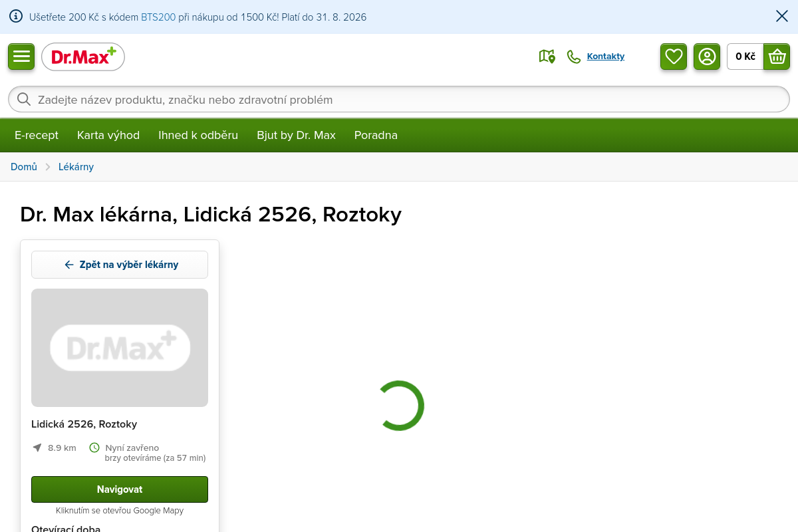The image size is (798, 532).
Task: Click the Dr.Max logo
Action: [83, 57]
